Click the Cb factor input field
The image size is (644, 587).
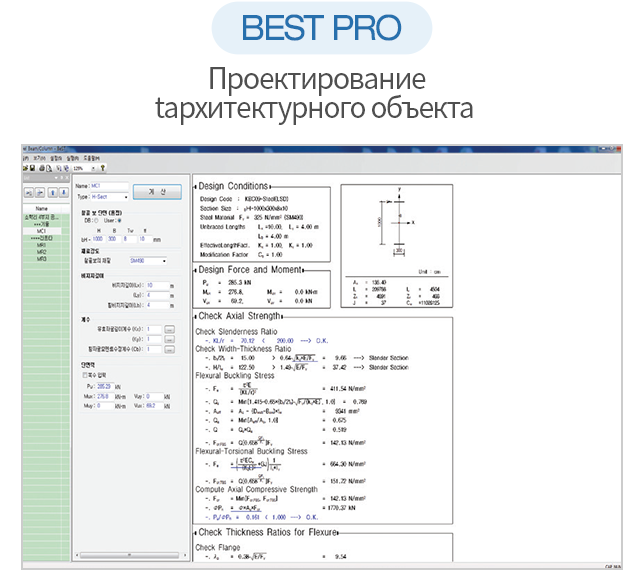coord(154,349)
